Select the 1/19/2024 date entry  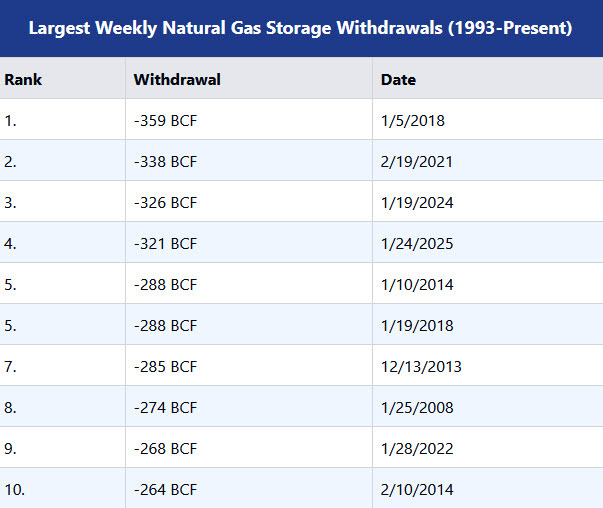coord(417,203)
